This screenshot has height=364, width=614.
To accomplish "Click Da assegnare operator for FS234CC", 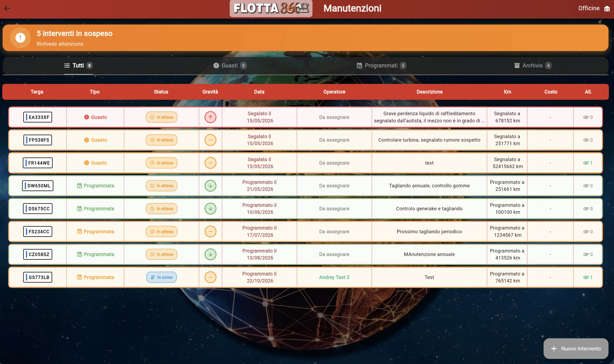I will [x=334, y=232].
